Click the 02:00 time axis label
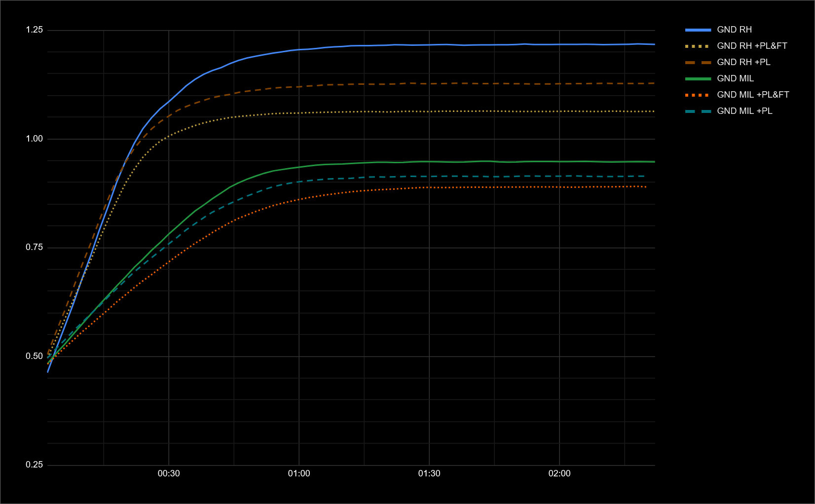This screenshot has height=504, width=815. [559, 473]
